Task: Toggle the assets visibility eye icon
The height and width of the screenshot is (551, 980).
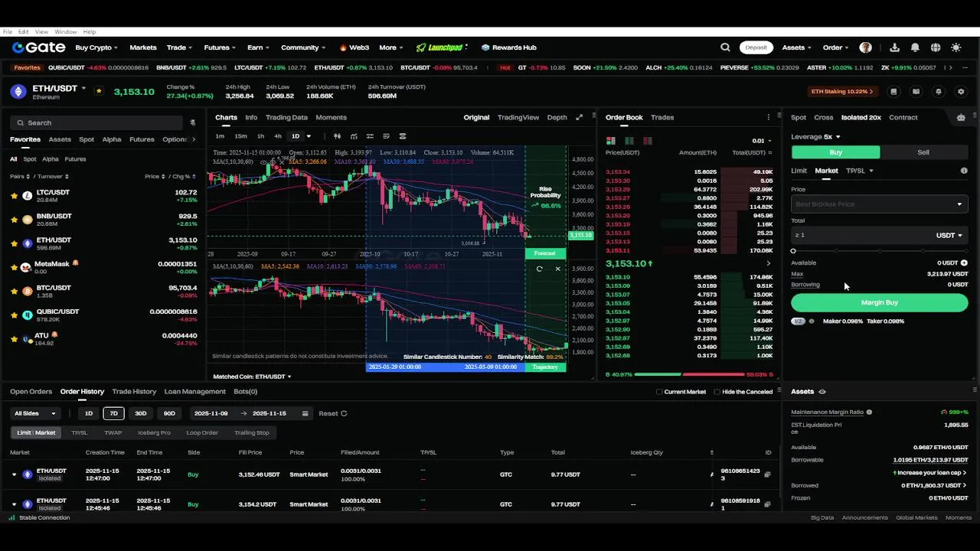Action: [822, 392]
